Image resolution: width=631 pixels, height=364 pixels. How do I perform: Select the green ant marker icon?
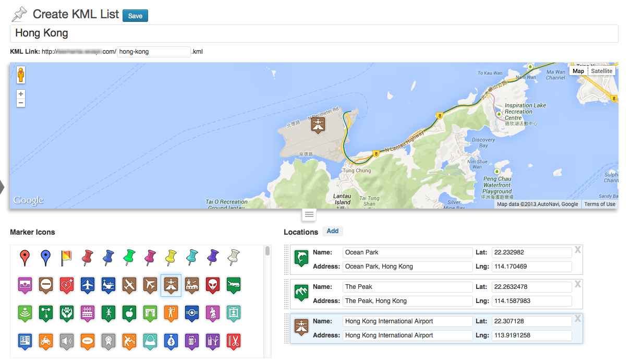[108, 313]
